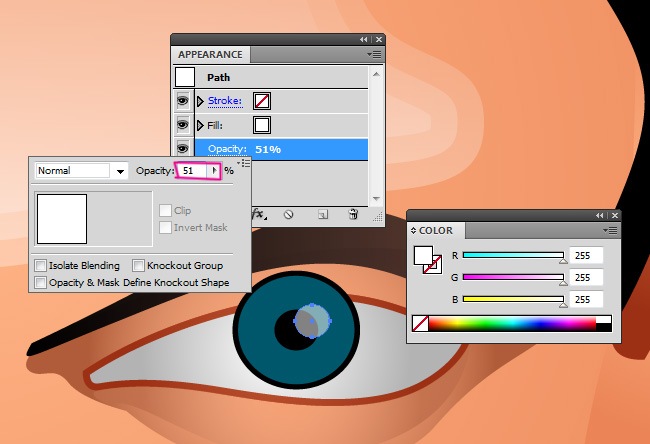Open the Color panel flyout menu
The height and width of the screenshot is (444, 650).
coord(610,230)
